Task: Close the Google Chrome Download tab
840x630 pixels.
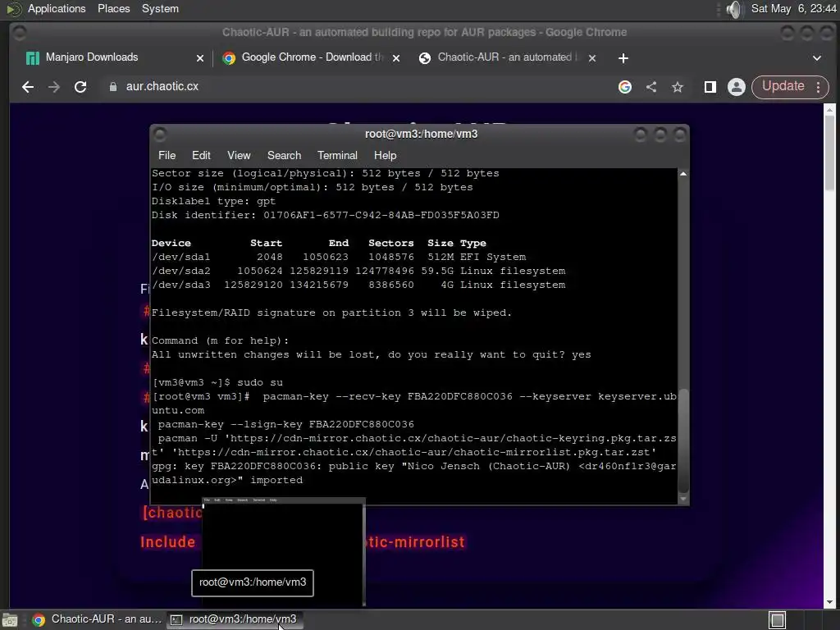Action: click(x=396, y=58)
